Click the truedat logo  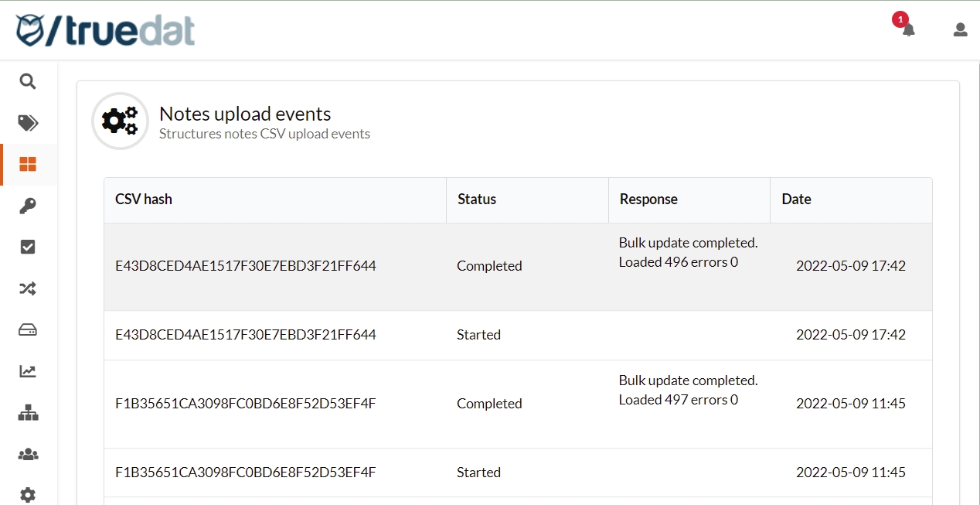[105, 30]
